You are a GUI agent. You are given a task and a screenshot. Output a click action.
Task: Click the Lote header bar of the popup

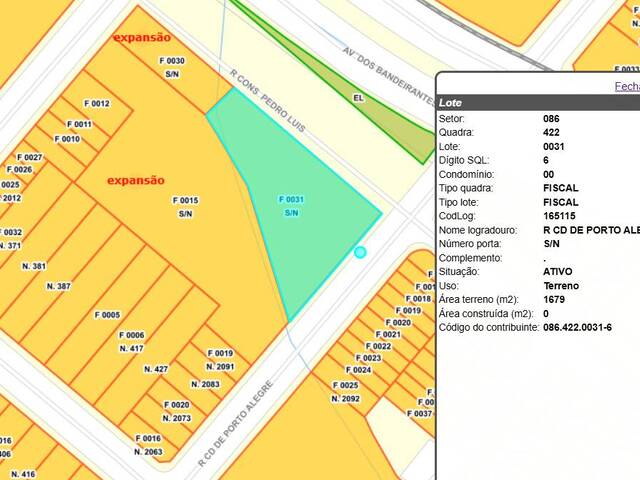pyautogui.click(x=538, y=102)
